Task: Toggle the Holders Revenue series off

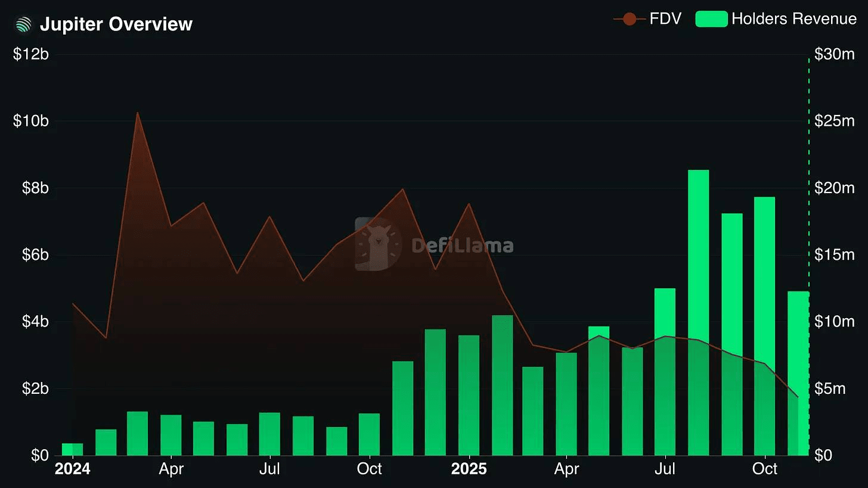Action: [776, 18]
